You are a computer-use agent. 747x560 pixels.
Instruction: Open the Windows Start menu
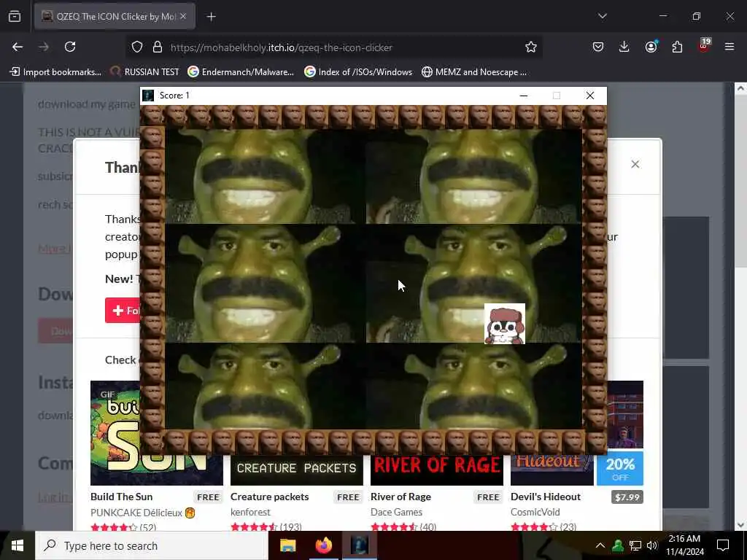(18, 545)
